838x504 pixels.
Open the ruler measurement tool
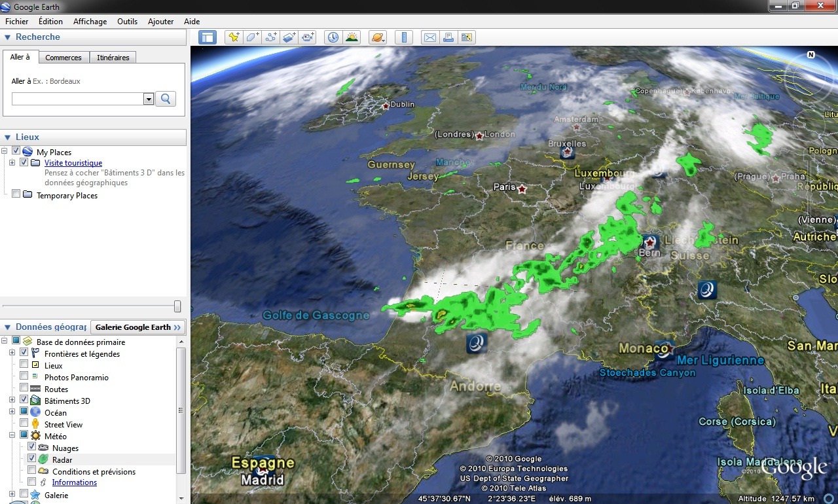403,37
